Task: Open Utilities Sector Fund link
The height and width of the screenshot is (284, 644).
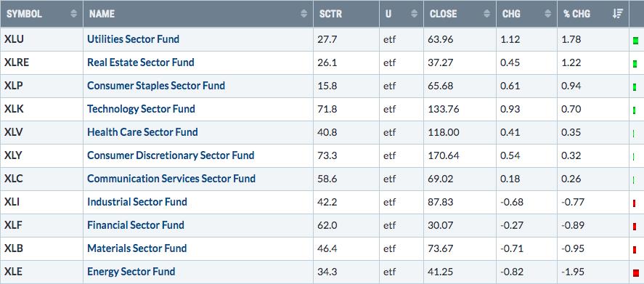Action: (x=133, y=39)
